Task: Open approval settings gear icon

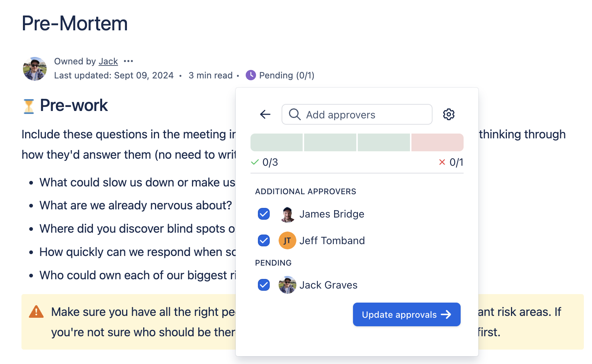Action: tap(449, 115)
